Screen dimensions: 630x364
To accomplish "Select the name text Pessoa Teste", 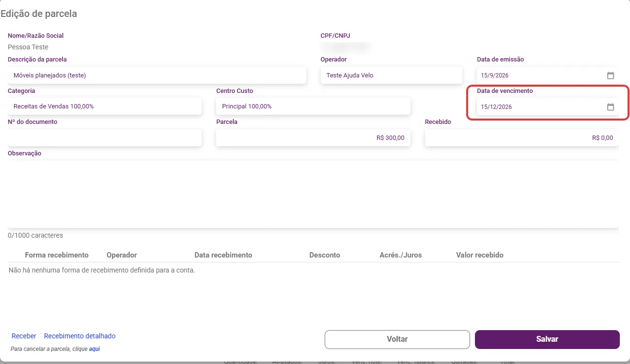I will point(28,47).
